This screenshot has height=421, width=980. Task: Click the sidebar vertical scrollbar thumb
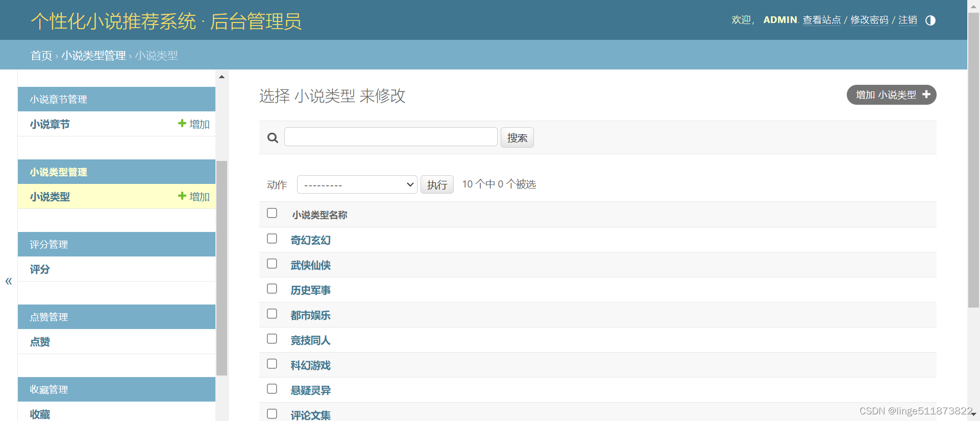(222, 268)
